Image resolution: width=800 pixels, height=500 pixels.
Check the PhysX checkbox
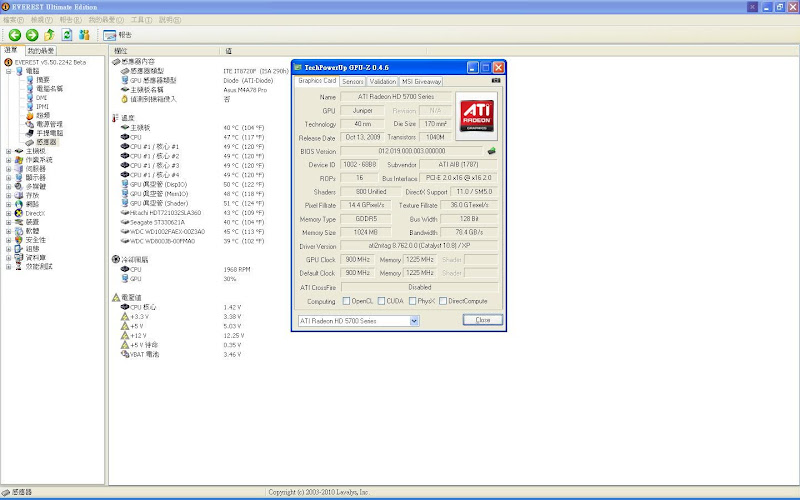pyautogui.click(x=412, y=301)
